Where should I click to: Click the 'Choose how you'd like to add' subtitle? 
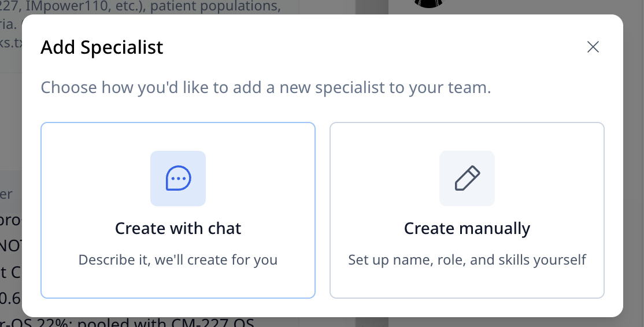265,88
